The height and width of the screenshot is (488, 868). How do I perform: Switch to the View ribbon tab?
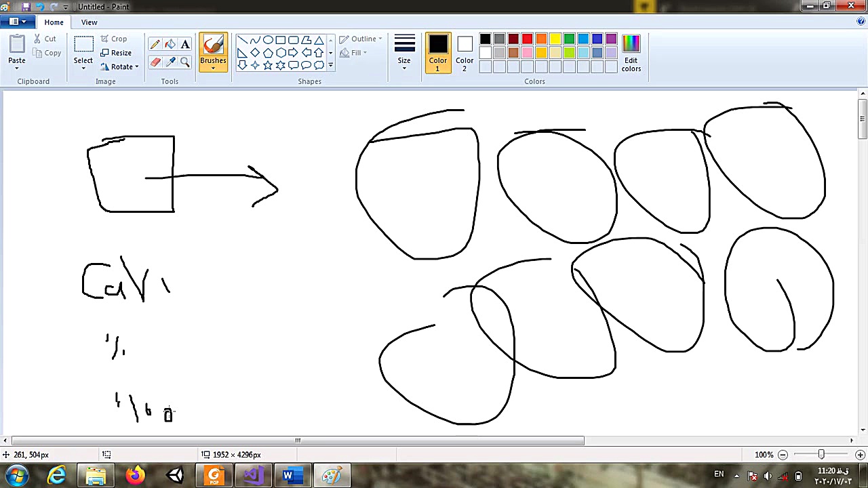(89, 22)
